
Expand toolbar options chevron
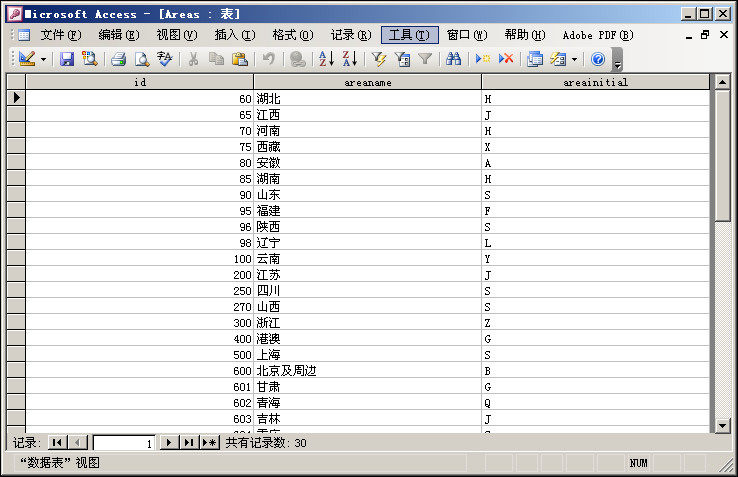coord(618,60)
